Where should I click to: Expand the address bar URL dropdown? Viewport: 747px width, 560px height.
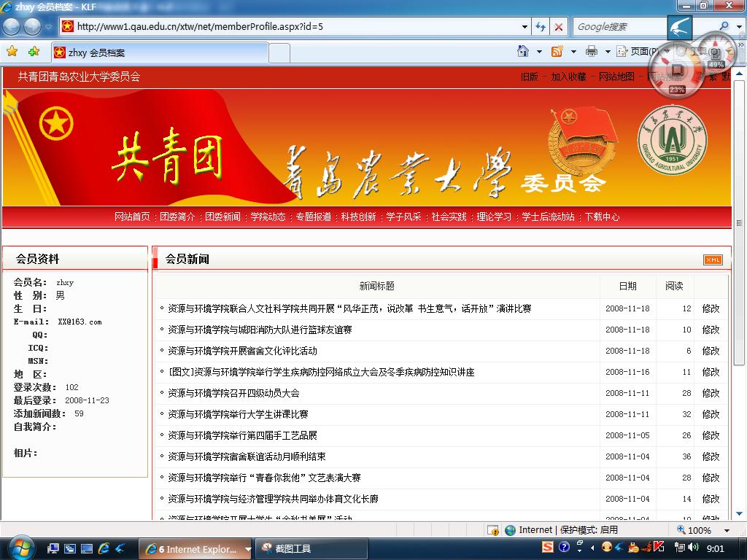[x=525, y=27]
